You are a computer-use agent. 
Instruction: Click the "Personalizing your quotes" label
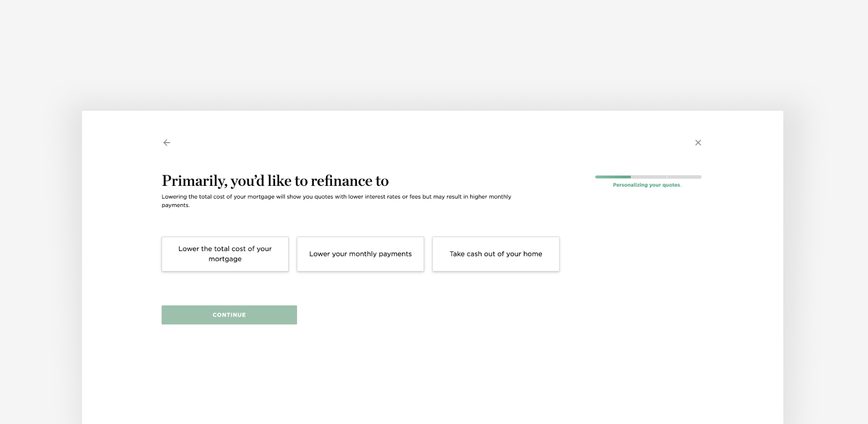[x=646, y=185]
